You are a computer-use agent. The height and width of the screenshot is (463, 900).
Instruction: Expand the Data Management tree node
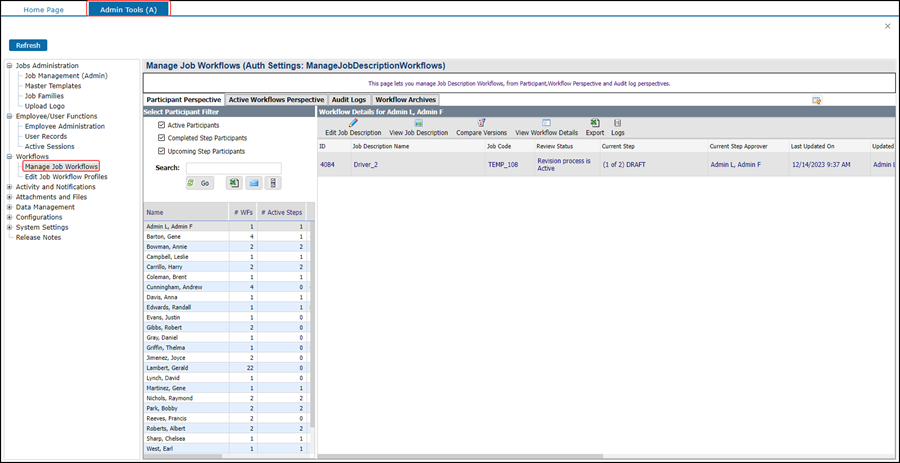click(10, 207)
